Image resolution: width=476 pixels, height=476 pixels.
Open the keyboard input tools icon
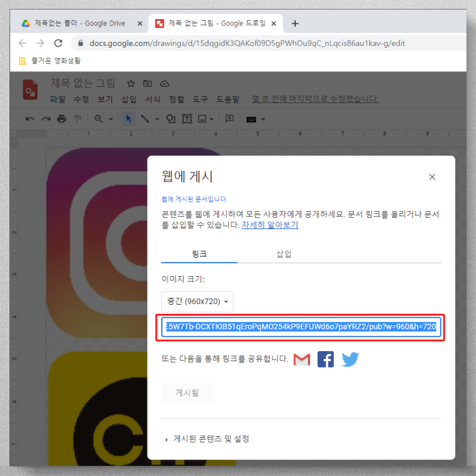pos(251,120)
